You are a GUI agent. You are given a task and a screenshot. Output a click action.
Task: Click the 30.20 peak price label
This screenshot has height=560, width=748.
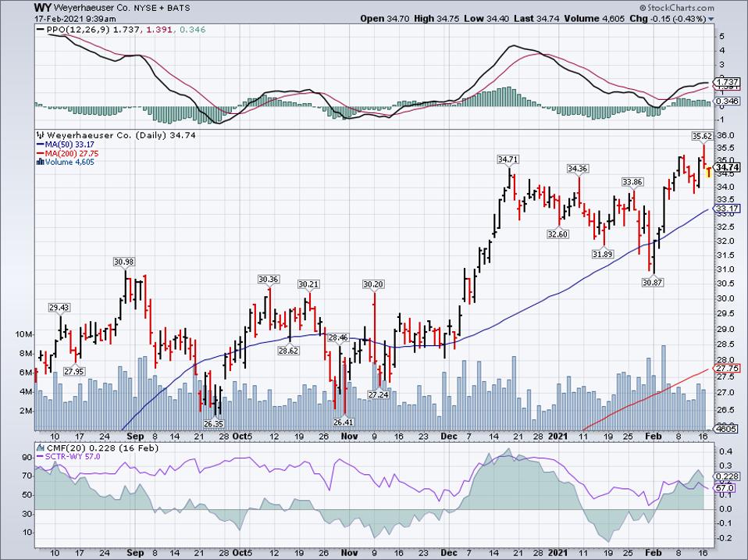pyautogui.click(x=373, y=284)
